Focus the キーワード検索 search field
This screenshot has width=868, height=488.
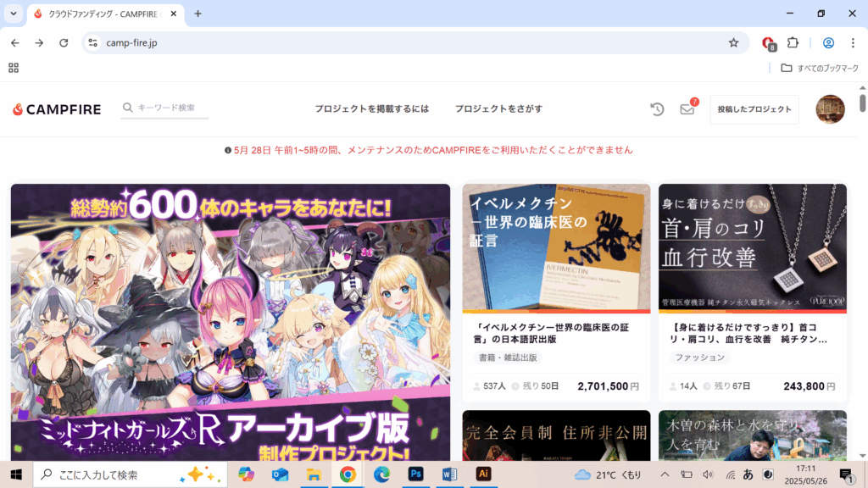(165, 108)
